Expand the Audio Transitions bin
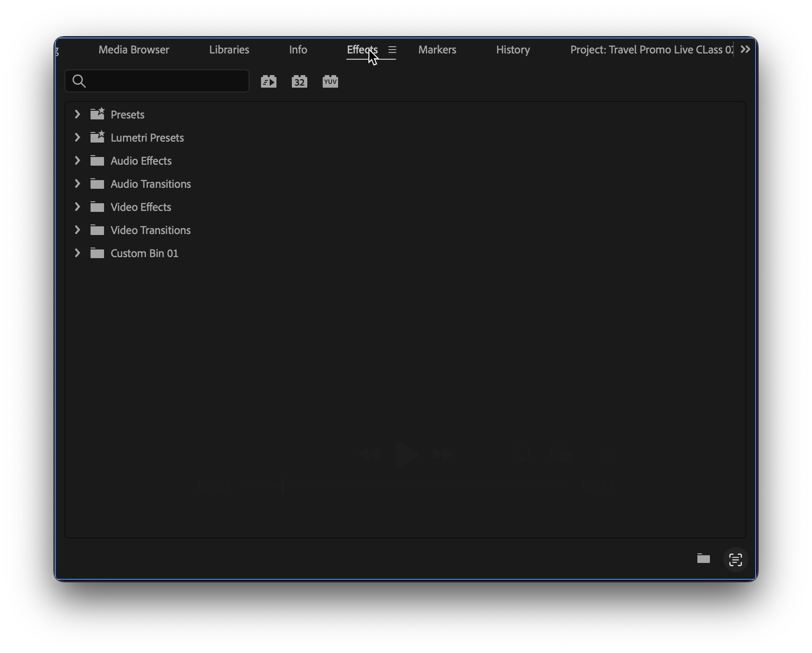 pos(77,183)
